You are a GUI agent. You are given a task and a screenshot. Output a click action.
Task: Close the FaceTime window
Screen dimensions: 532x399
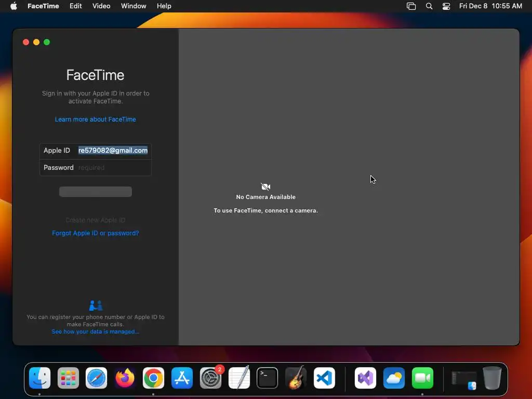pos(26,42)
